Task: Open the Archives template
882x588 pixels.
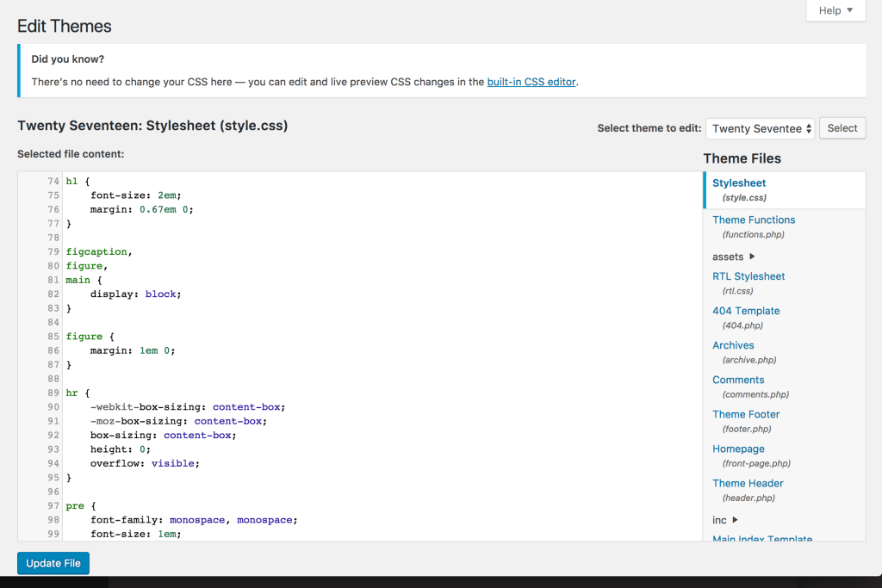Action: click(733, 344)
